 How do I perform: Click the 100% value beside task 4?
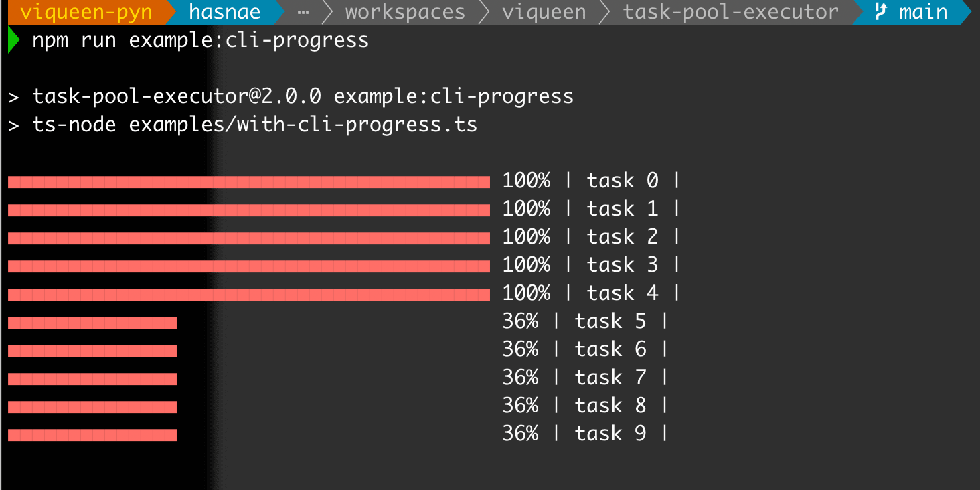pos(527,293)
